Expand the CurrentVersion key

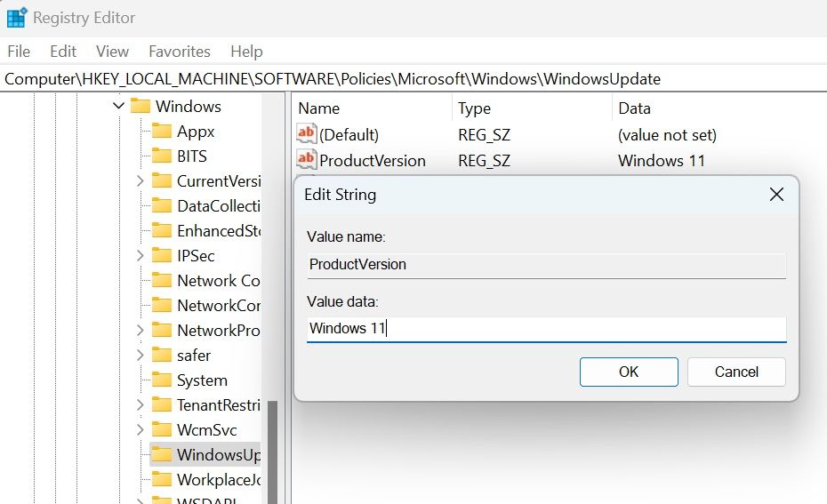(140, 180)
